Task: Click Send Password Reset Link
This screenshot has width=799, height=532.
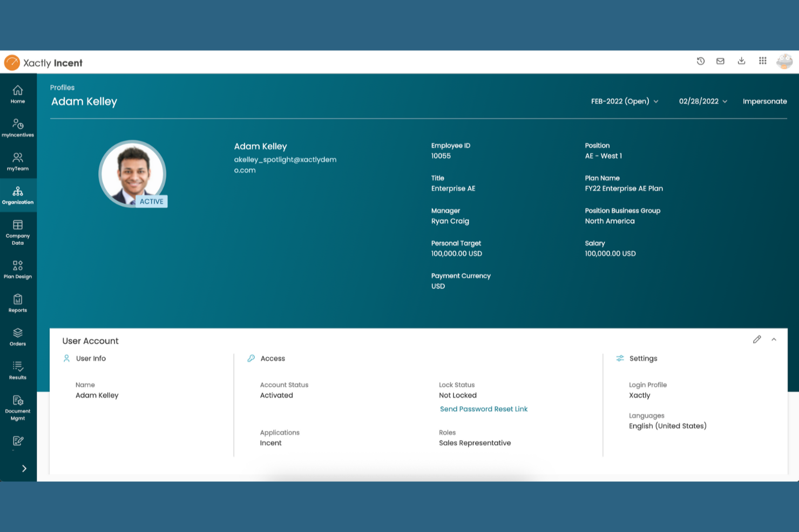Action: tap(484, 409)
